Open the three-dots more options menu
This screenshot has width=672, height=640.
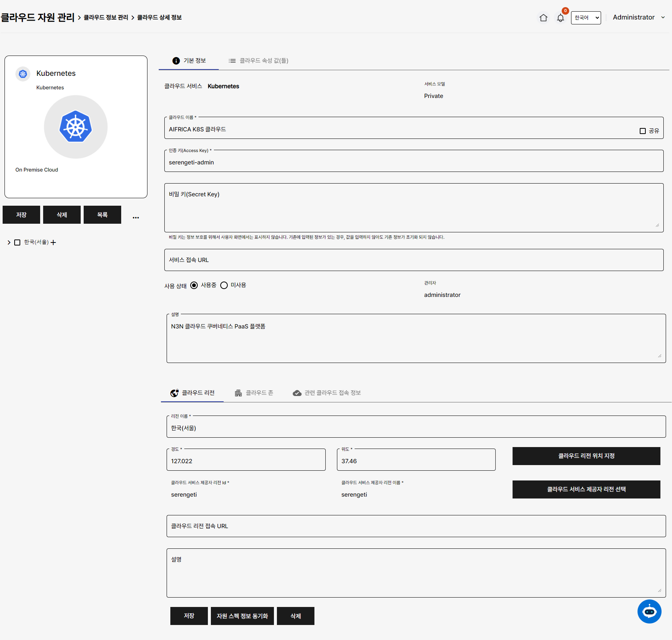(136, 217)
